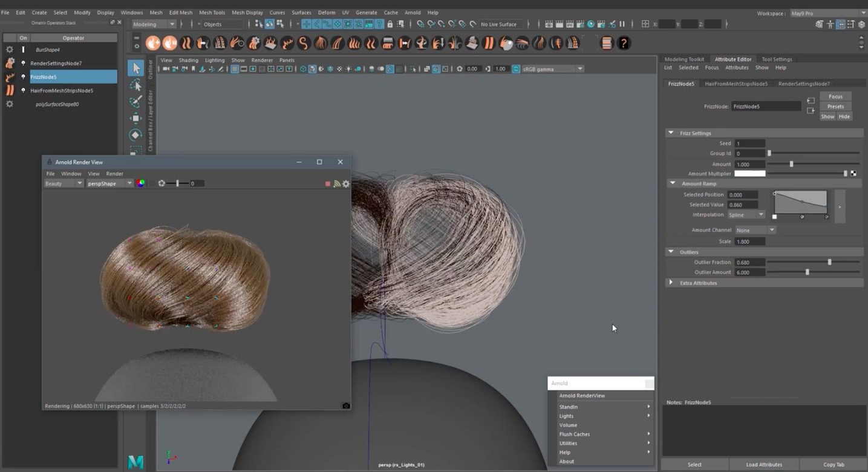
Task: Switch to HairFromMeshStripsNode5 tab
Action: tap(736, 84)
